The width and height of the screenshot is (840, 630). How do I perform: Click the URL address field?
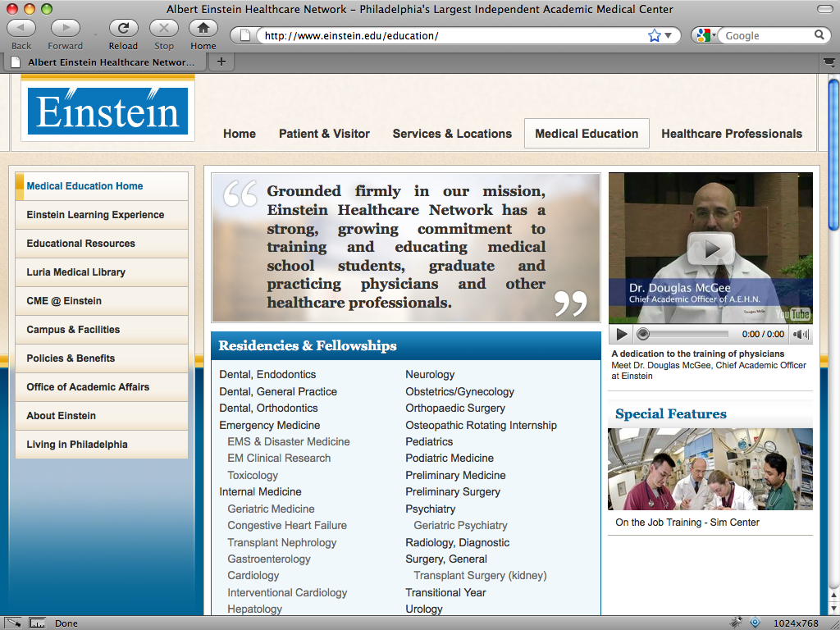coord(453,36)
